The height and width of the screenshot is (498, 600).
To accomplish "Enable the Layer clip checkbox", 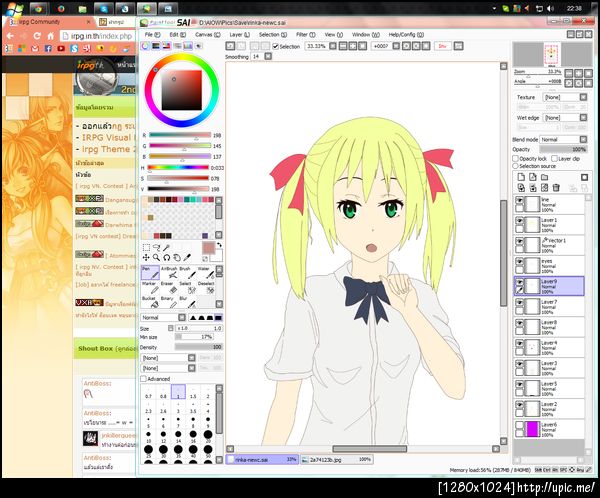I will [x=554, y=158].
